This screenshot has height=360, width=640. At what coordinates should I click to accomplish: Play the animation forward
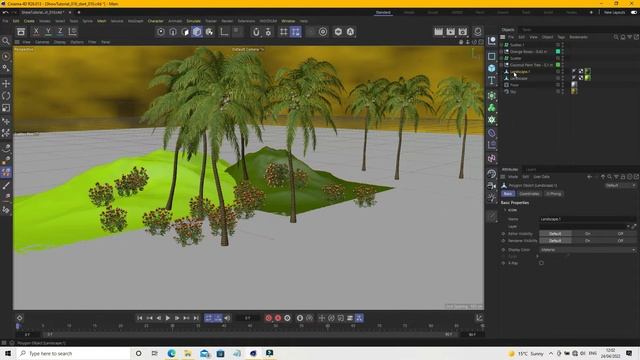point(167,318)
